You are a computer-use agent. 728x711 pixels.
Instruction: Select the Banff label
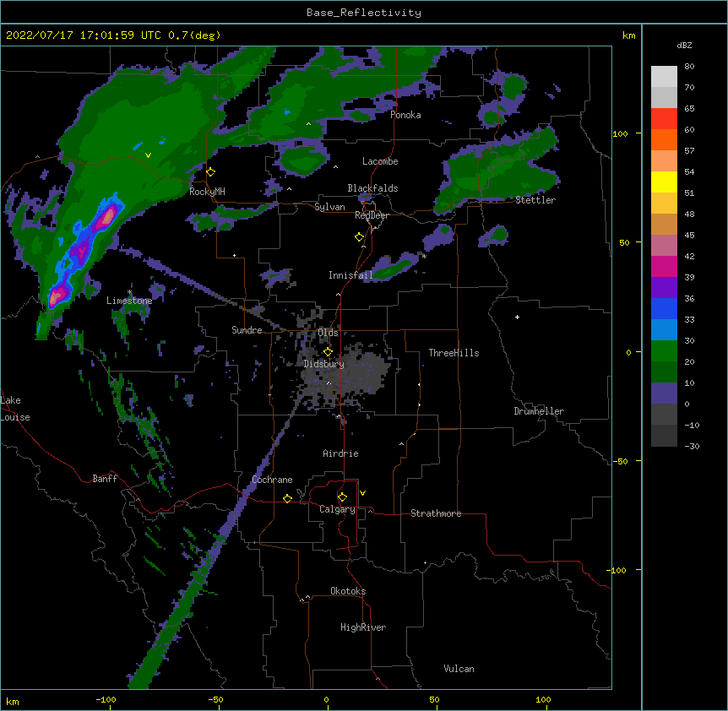[x=105, y=479]
